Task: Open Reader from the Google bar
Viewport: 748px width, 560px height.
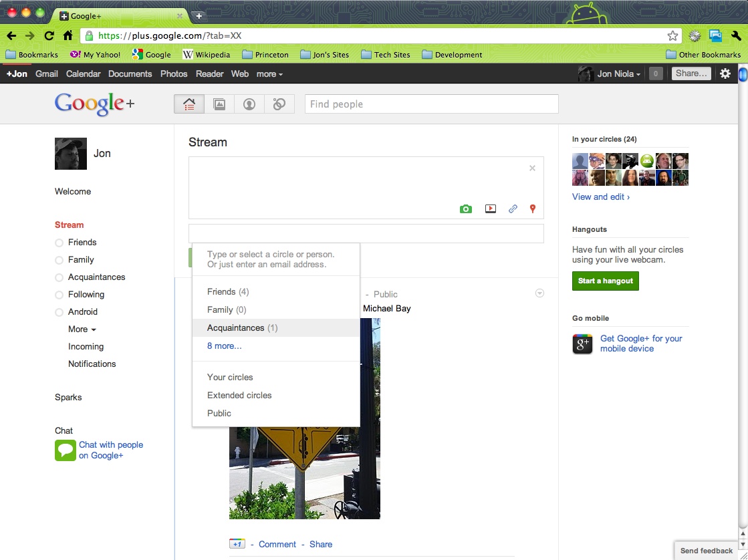Action: pyautogui.click(x=209, y=74)
